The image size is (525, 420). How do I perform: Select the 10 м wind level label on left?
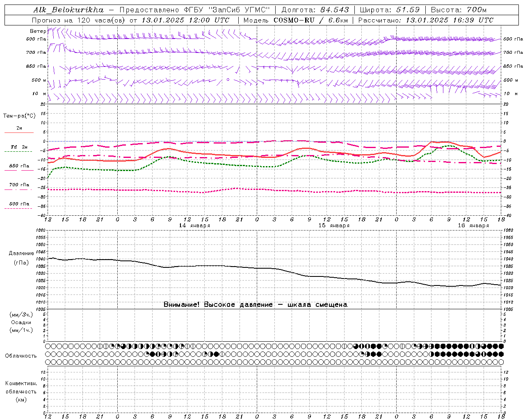[x=39, y=94]
